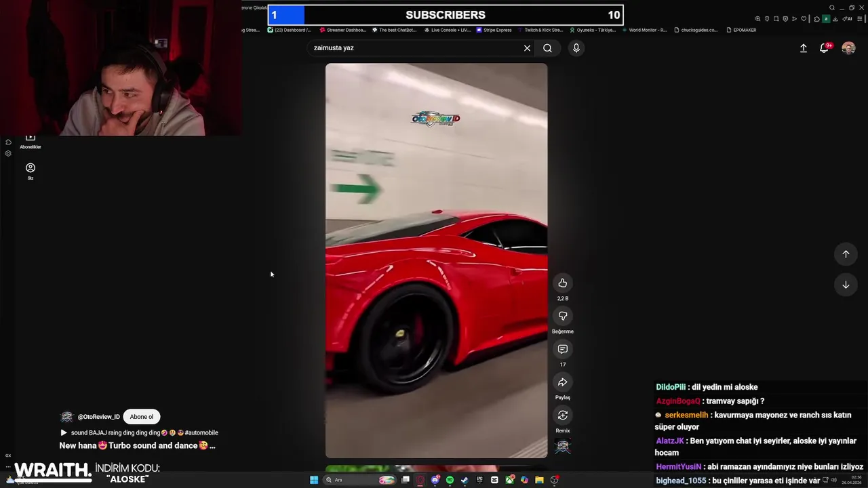Open Xbox app from taskbar
The height and width of the screenshot is (488, 868).
click(x=509, y=480)
